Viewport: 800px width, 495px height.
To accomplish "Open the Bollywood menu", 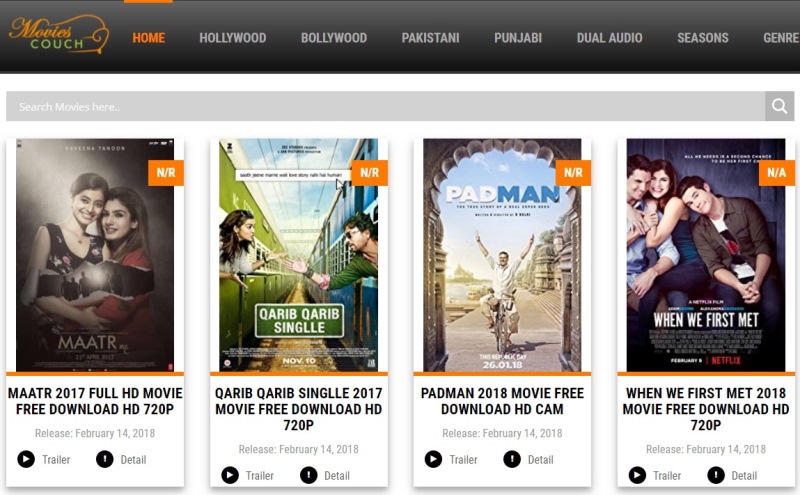I will point(334,38).
